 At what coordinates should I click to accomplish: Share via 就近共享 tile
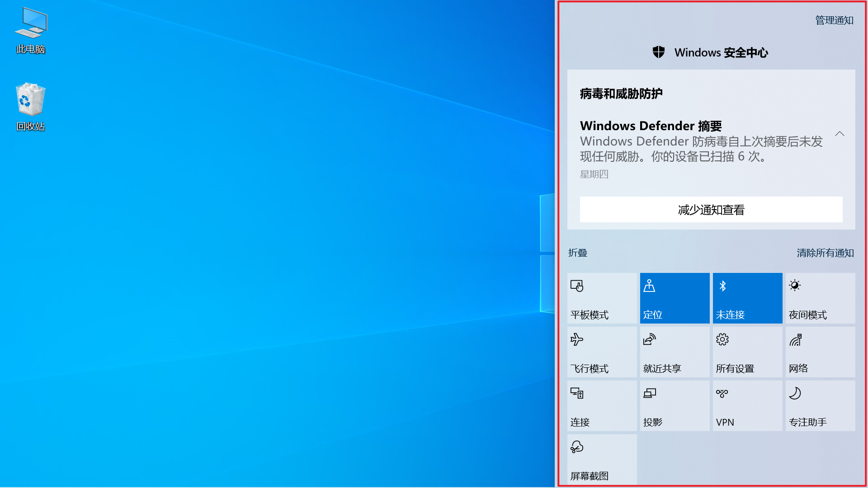pos(675,352)
